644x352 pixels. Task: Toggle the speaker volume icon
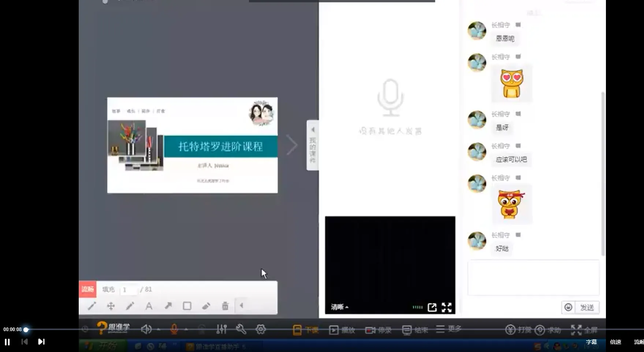point(146,329)
